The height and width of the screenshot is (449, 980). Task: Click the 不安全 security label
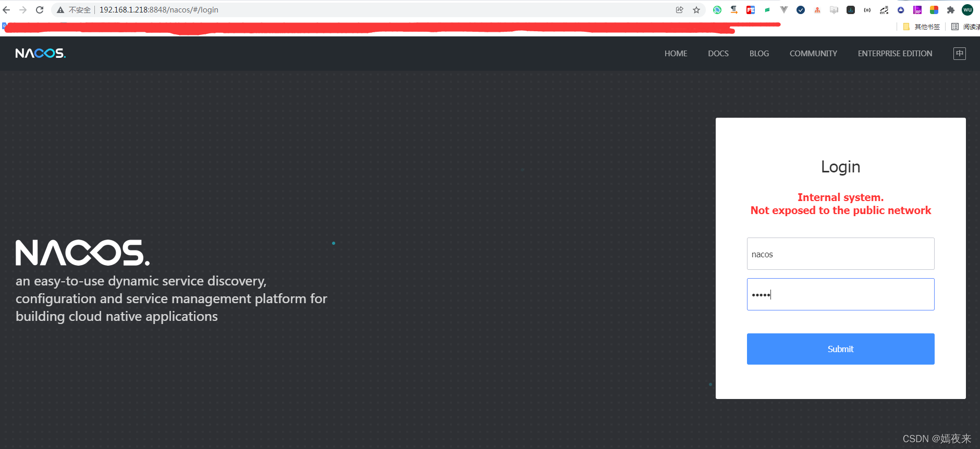pos(79,10)
